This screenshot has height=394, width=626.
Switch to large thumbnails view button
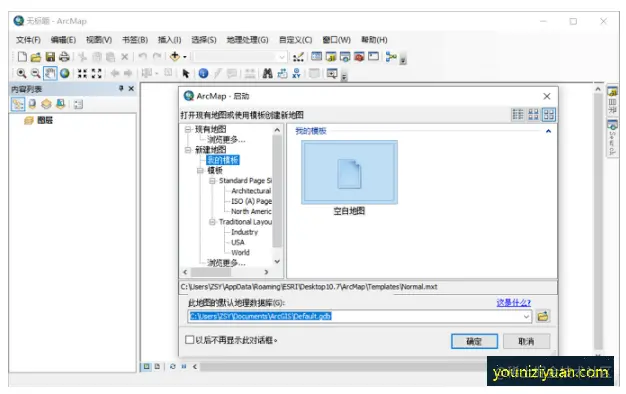point(549,115)
